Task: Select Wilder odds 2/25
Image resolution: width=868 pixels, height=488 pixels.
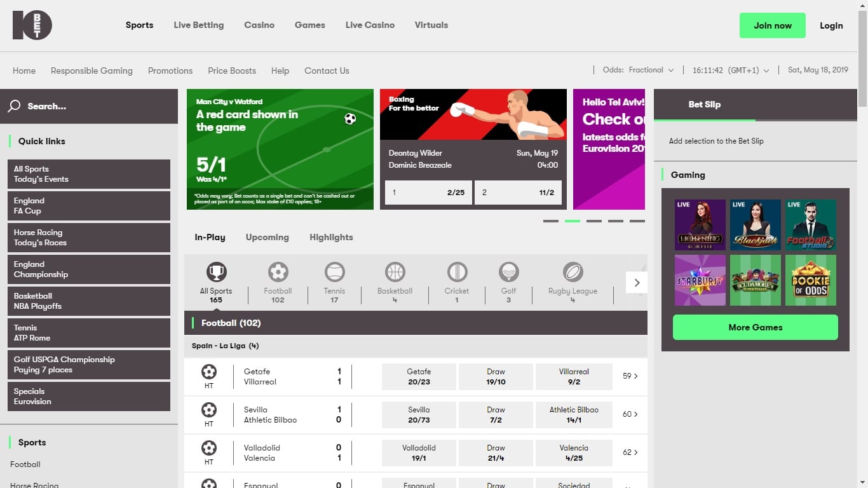Action: (x=428, y=193)
